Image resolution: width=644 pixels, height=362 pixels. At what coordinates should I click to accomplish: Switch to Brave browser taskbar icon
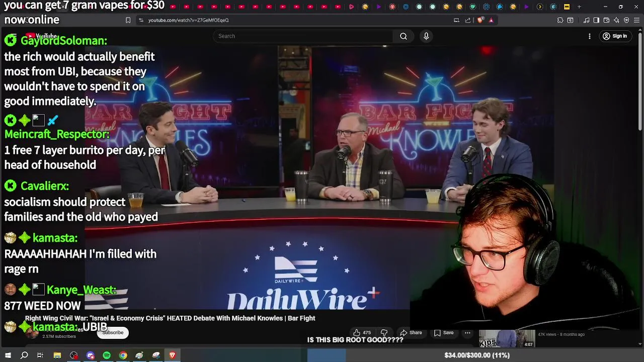tap(172, 355)
